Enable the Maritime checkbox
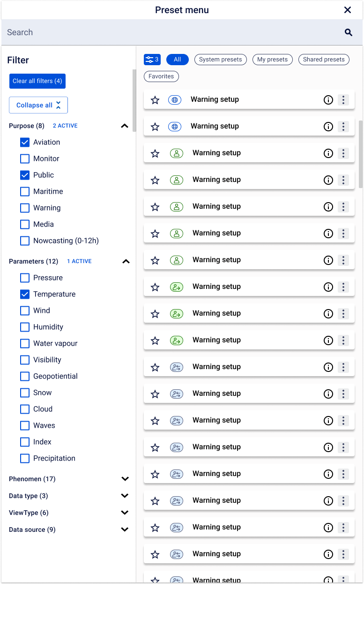Viewport: 364px width, 620px height. coord(25,191)
